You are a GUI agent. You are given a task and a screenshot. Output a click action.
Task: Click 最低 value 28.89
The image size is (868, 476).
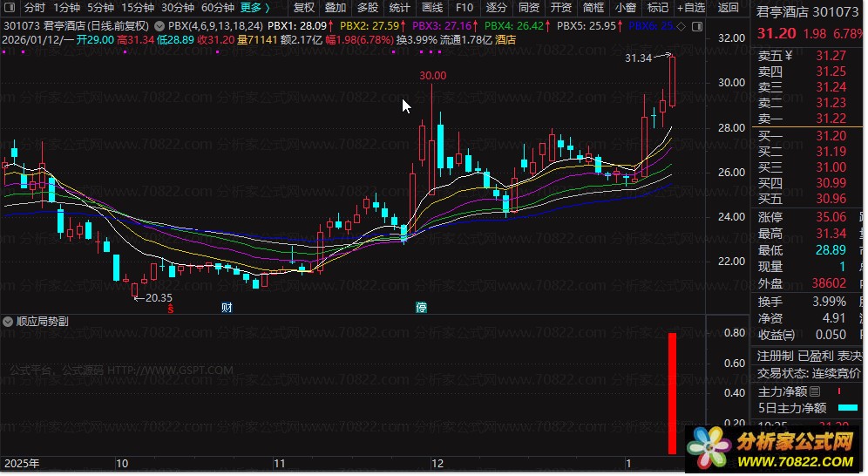[831, 250]
